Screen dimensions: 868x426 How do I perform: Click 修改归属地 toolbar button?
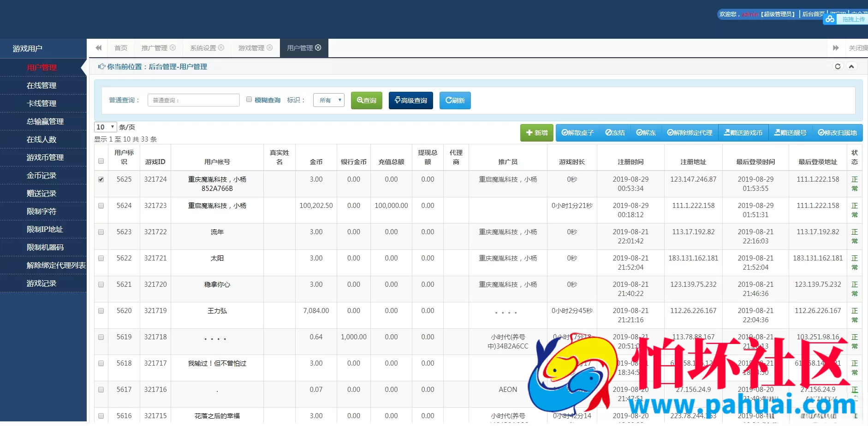coord(837,133)
